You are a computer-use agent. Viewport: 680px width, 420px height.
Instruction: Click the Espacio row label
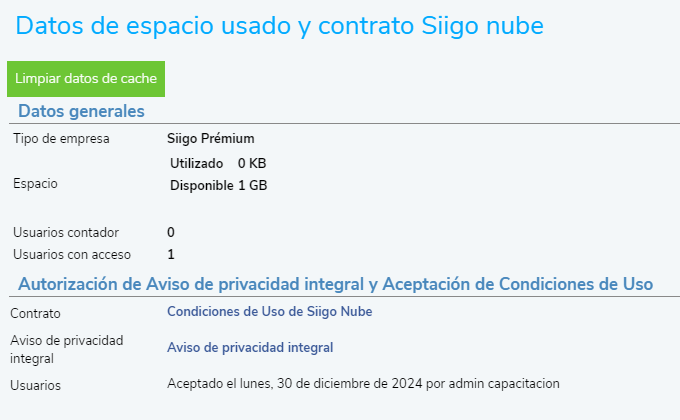click(35, 184)
